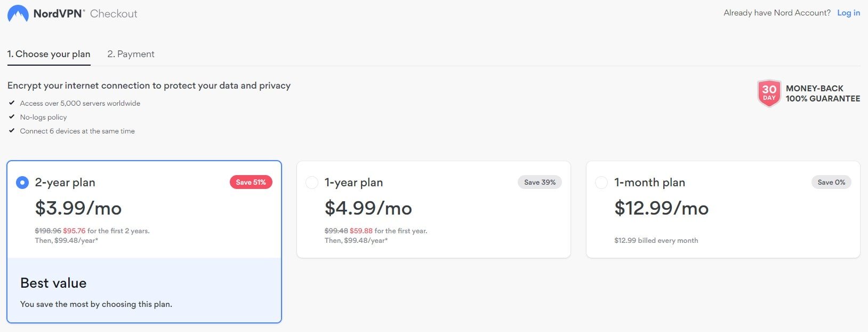The height and width of the screenshot is (332, 868).
Task: Click the $4.99/mo price text
Action: [x=368, y=208]
